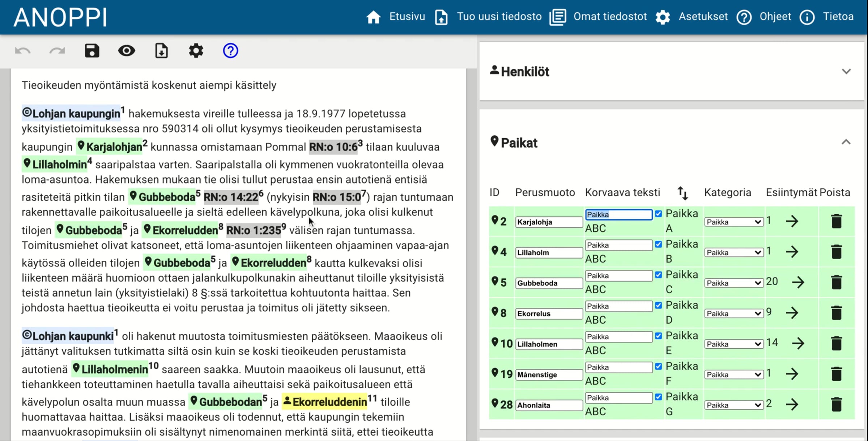Click the undo arrow icon

22,51
